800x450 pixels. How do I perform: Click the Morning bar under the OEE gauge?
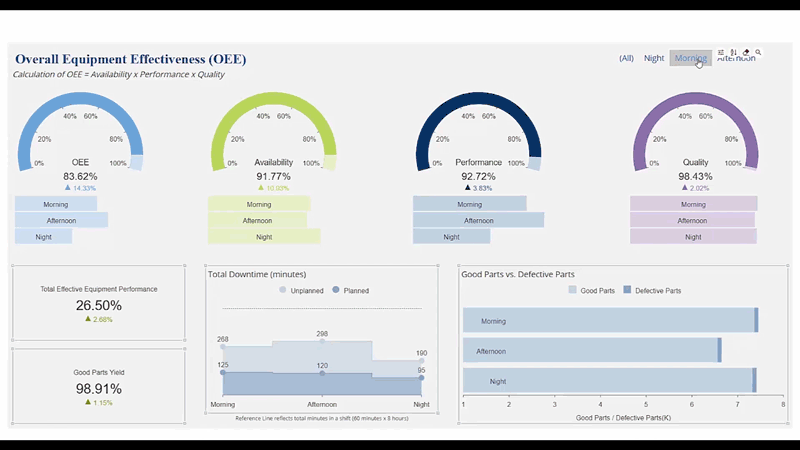56,204
